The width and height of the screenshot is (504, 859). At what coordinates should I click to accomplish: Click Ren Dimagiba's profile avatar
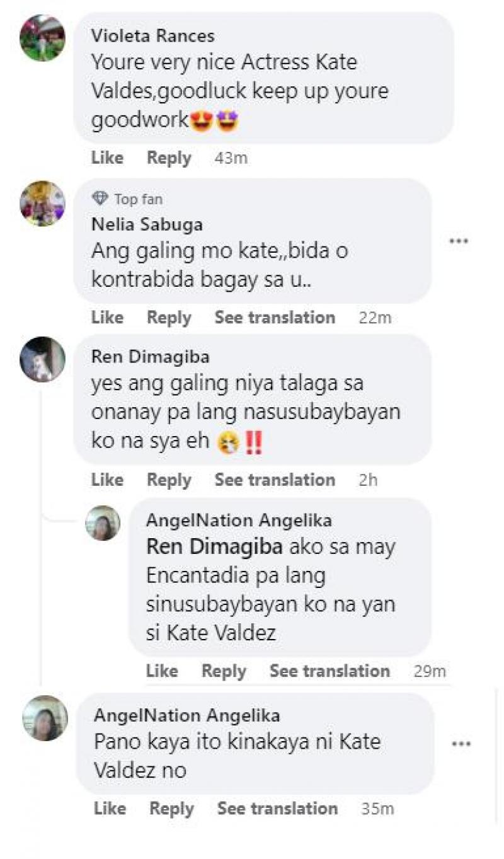(42, 359)
